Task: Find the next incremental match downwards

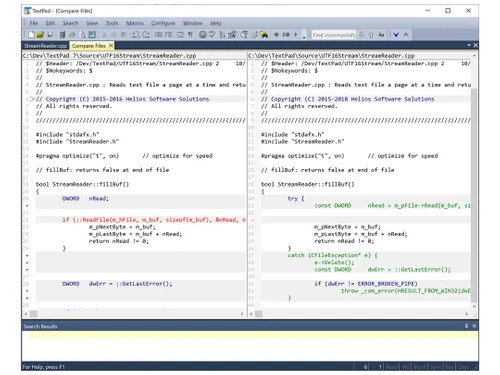Action: coord(362,35)
